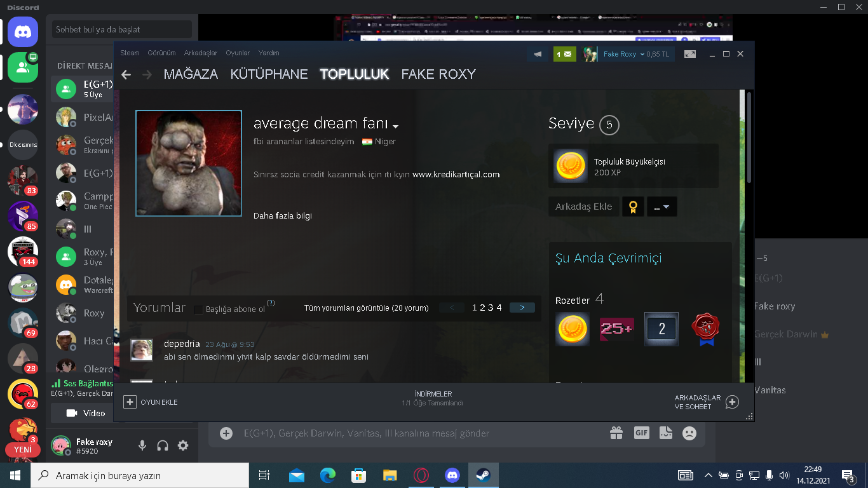Screen dimensions: 868x488
Task: Click the Steam profile page scrollbar
Action: click(x=749, y=137)
